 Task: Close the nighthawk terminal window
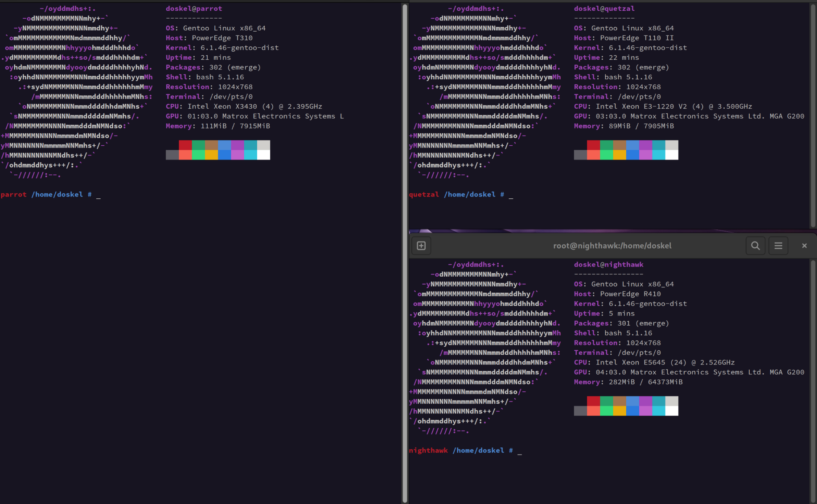click(x=805, y=246)
